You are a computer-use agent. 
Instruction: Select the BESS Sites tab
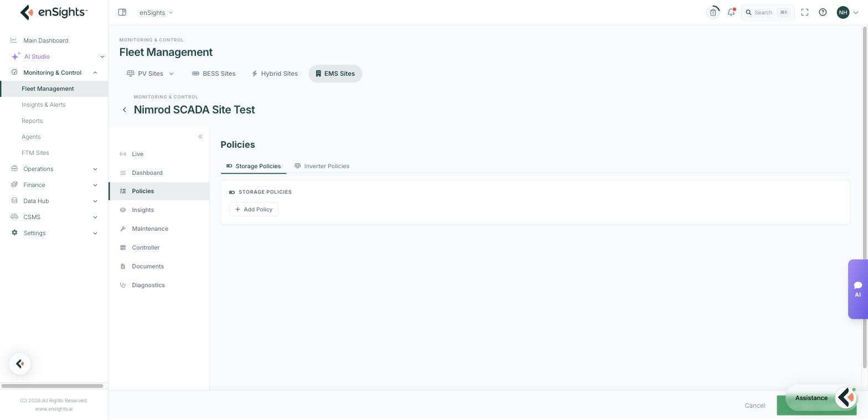point(214,74)
